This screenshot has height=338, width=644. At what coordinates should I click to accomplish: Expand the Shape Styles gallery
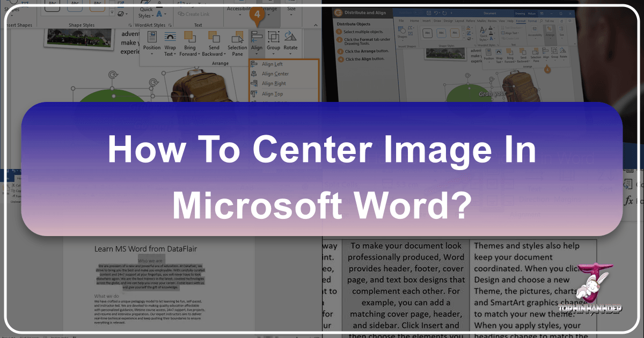click(x=113, y=12)
